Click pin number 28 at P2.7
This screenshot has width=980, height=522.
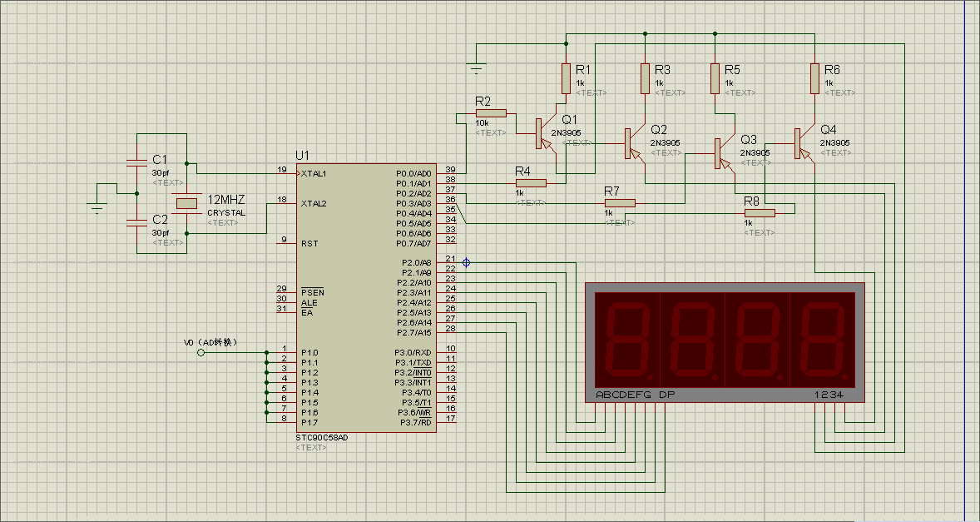[x=451, y=328]
